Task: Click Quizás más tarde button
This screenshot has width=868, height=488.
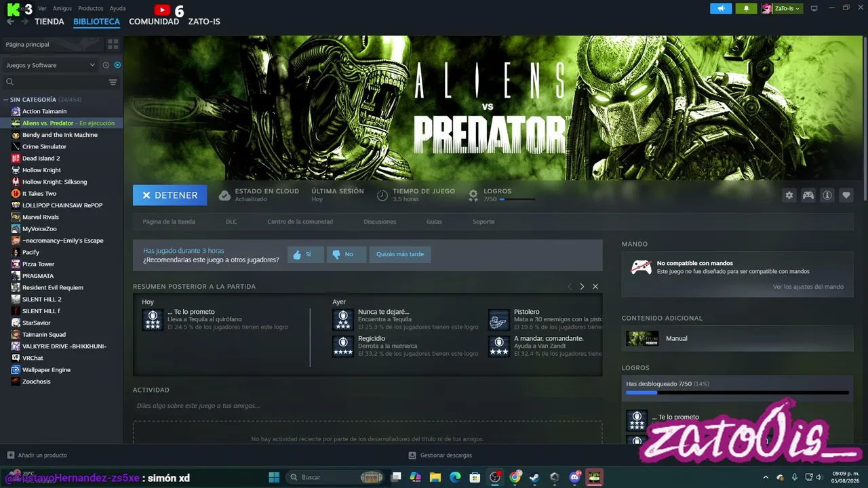Action: 400,255
